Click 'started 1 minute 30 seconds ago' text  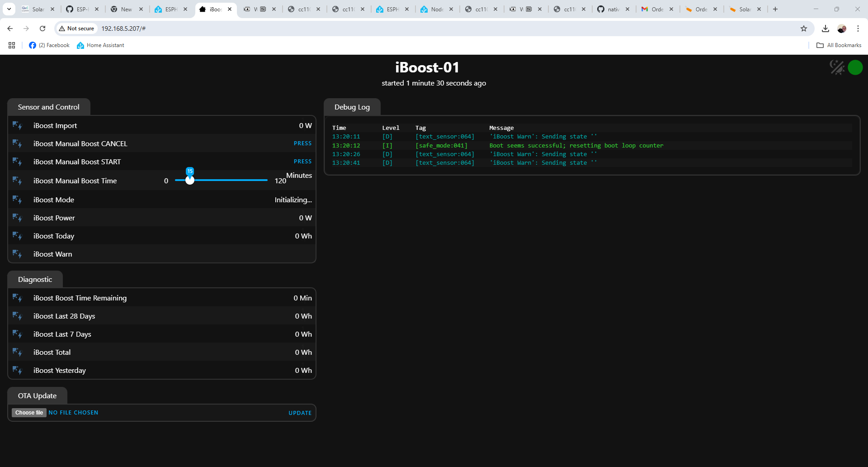[x=434, y=83]
